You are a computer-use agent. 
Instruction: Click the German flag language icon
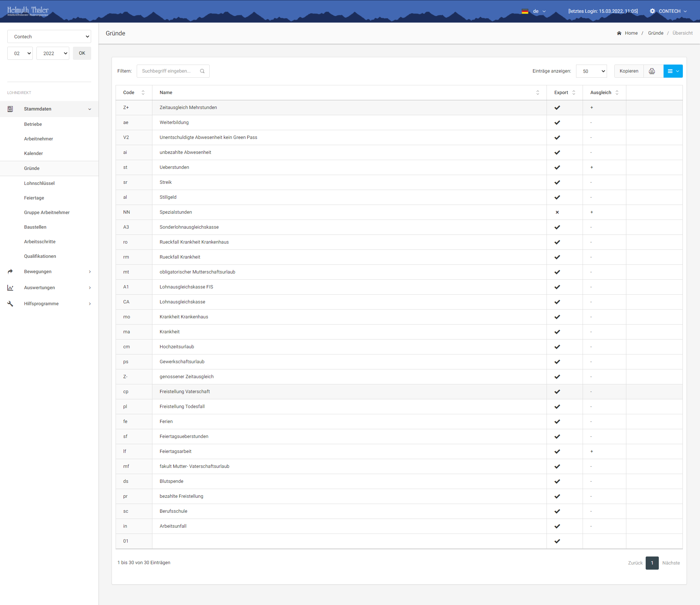pyautogui.click(x=525, y=11)
